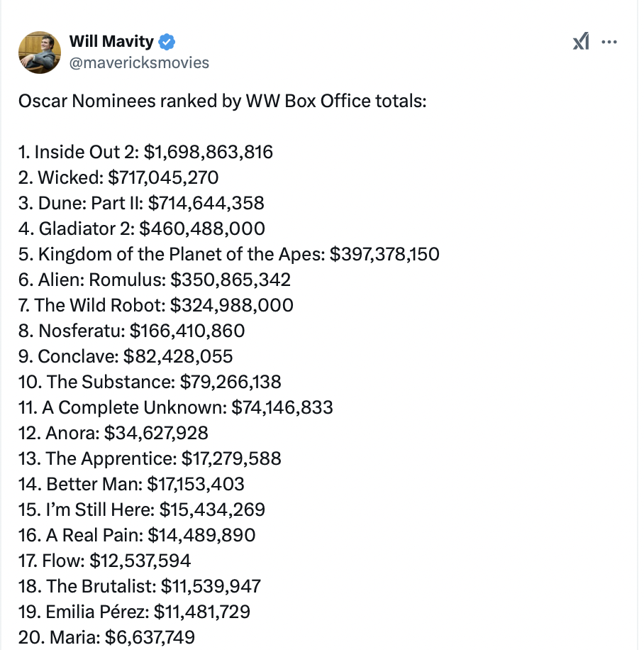Viewport: 644px width, 650px height.
Task: Click the Dune: Part II entry
Action: pyautogui.click(x=141, y=203)
